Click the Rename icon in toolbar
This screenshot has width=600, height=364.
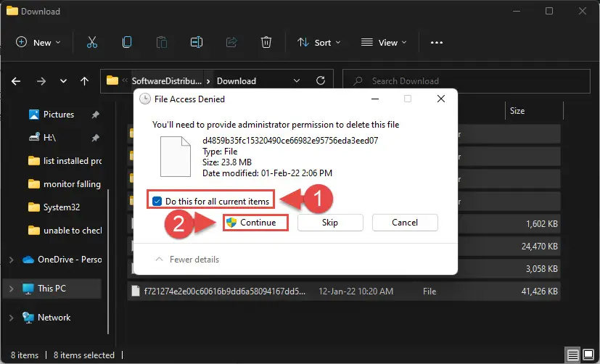(197, 42)
